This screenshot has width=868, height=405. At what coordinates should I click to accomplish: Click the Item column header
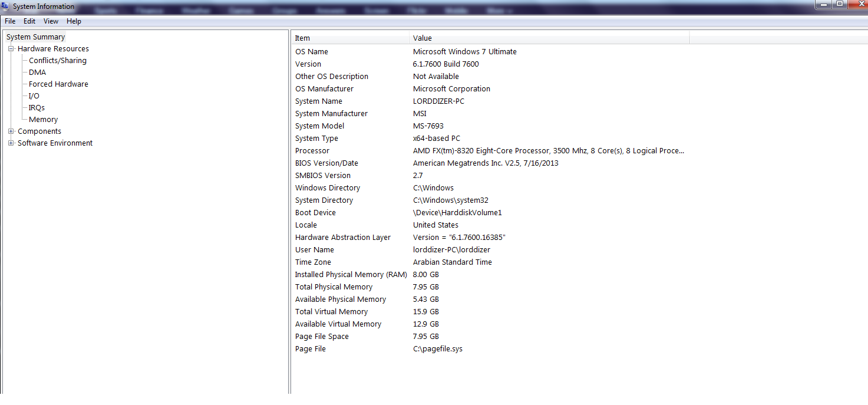350,38
